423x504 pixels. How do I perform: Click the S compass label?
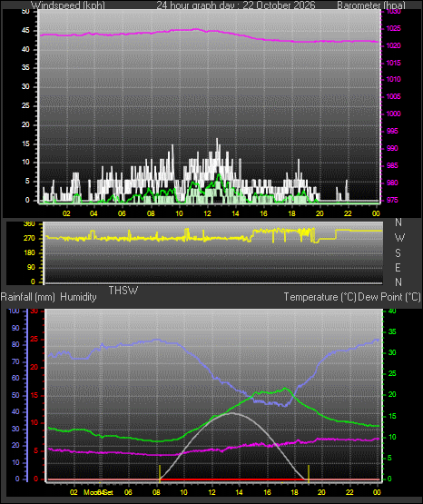coord(398,253)
